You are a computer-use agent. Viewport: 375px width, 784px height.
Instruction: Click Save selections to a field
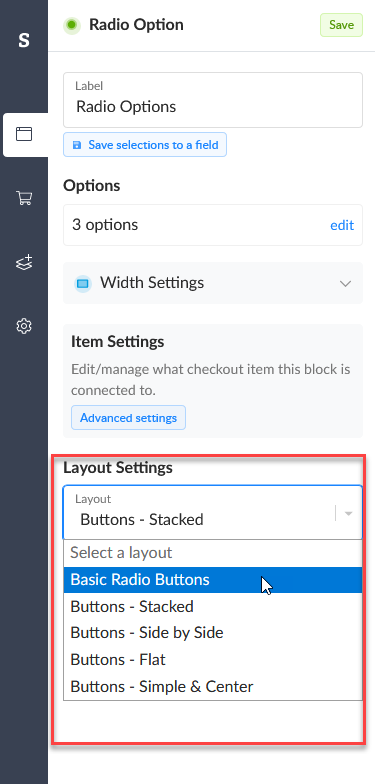point(144,145)
